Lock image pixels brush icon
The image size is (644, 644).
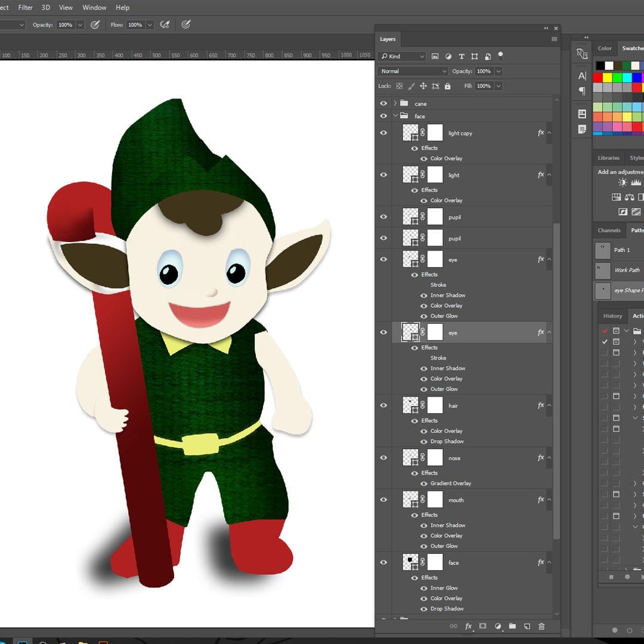(x=411, y=86)
